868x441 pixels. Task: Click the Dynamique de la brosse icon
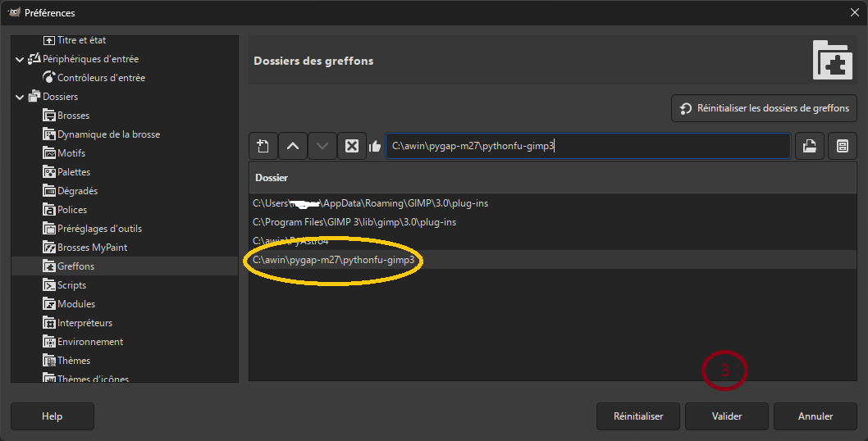[49, 134]
